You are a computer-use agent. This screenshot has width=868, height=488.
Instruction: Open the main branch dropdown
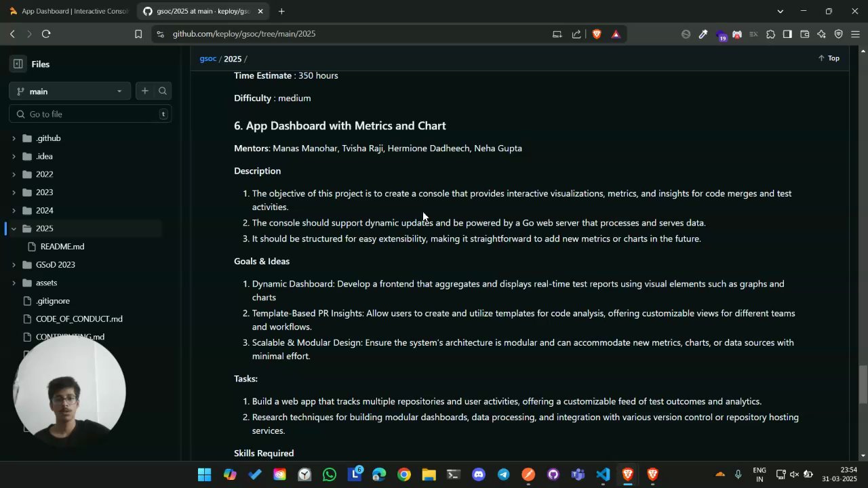70,91
